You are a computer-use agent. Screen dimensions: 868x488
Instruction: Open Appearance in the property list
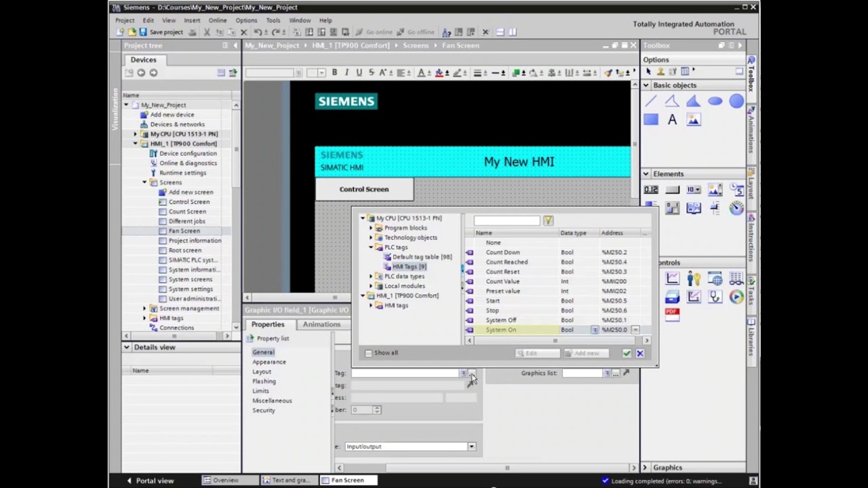[x=269, y=362]
